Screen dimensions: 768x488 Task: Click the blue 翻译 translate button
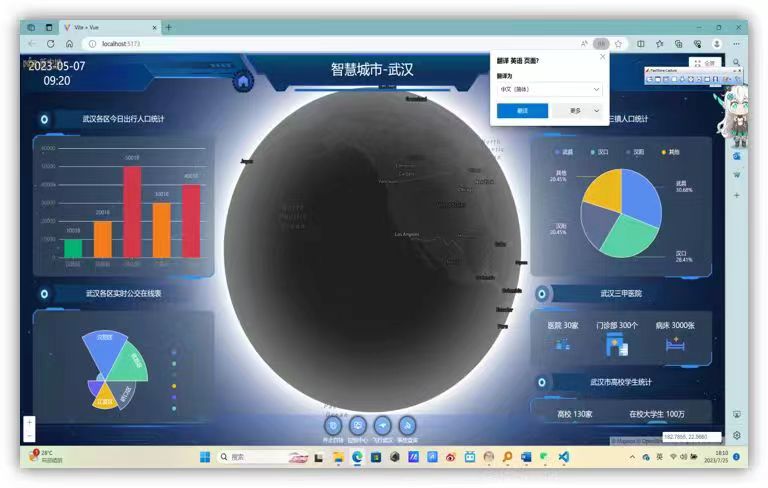point(522,111)
